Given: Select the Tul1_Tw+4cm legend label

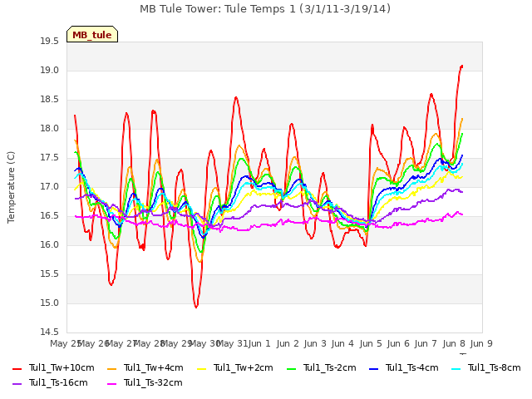Looking at the screenshot, I should (x=153, y=367).
